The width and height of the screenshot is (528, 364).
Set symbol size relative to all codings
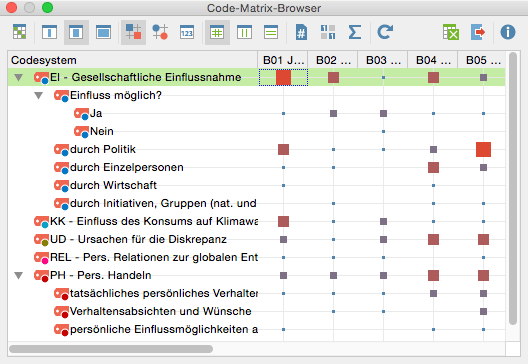[217, 32]
